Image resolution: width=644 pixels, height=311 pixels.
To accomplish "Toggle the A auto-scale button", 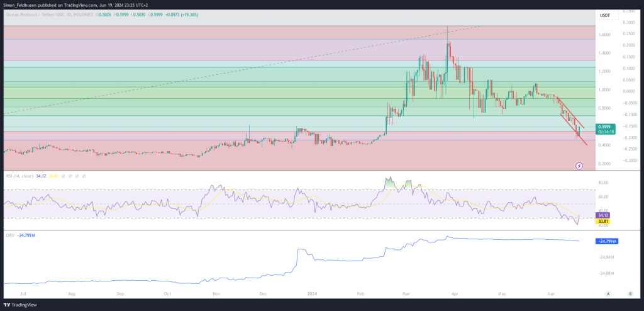I will 608,294.
